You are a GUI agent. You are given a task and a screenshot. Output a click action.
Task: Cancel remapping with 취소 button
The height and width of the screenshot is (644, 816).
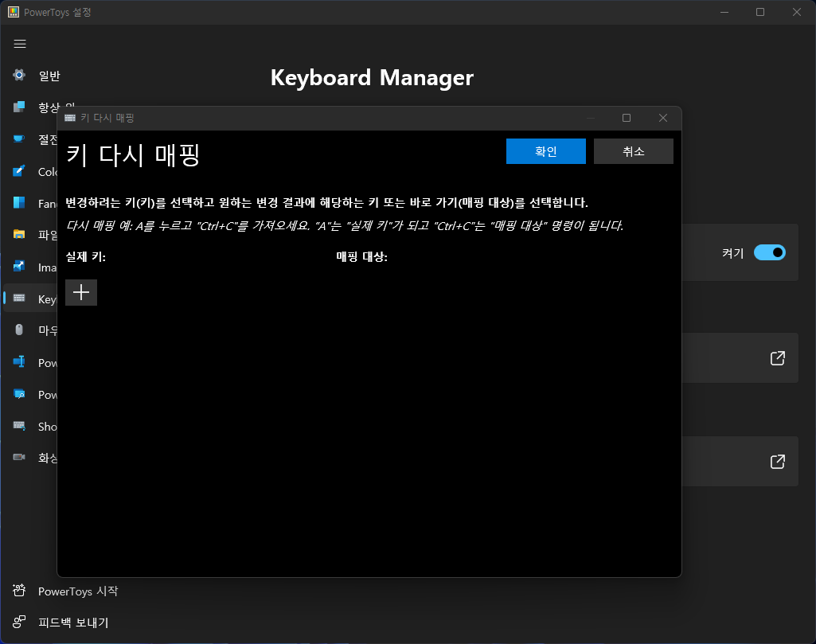[634, 151]
